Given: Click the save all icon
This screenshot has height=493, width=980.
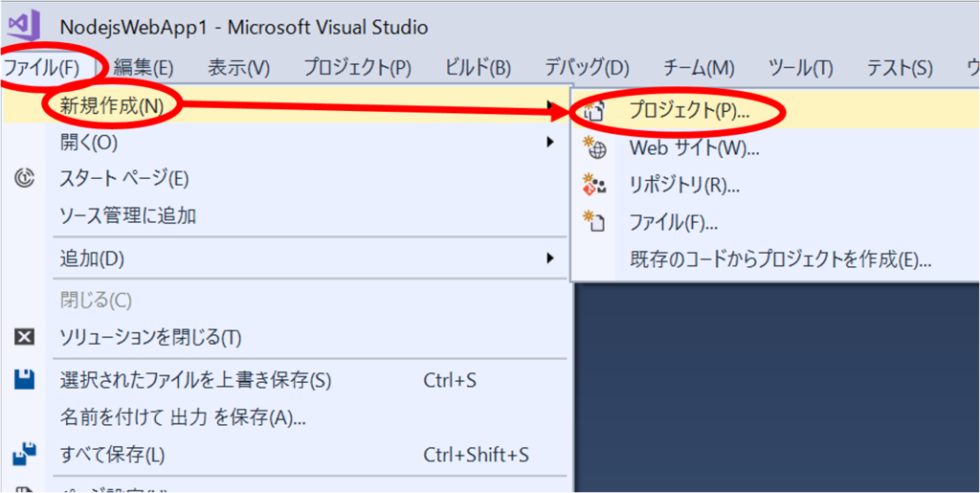Looking at the screenshot, I should coord(24,454).
